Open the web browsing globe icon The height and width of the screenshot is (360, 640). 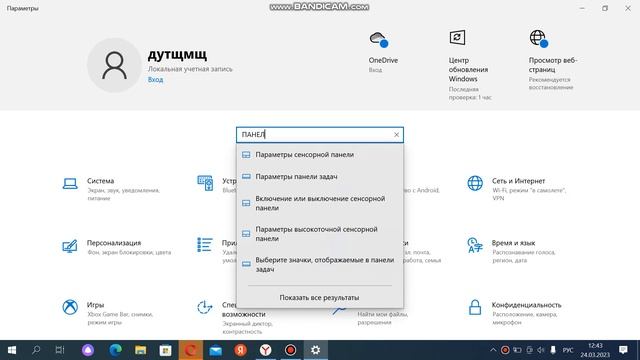[x=538, y=38]
